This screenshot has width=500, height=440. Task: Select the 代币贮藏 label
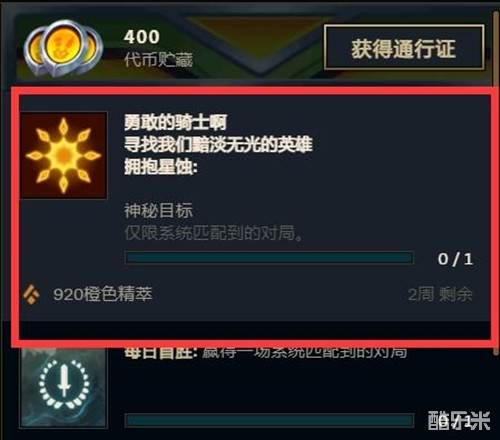click(x=158, y=60)
